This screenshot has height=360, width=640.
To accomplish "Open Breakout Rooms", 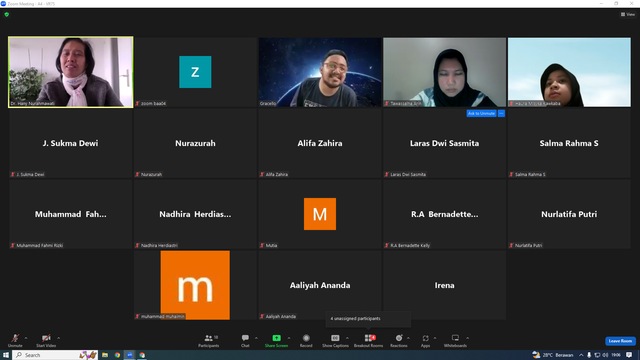I will (368, 340).
